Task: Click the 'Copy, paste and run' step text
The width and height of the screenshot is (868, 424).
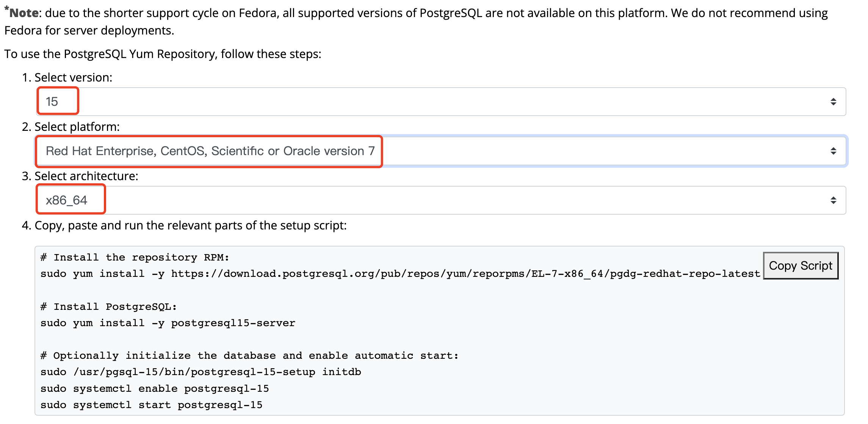Action: 190,225
